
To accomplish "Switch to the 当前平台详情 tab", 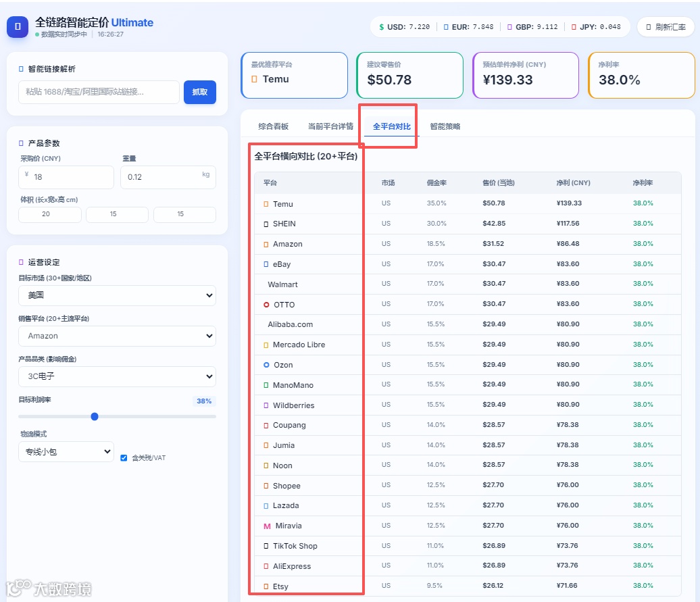I will (x=330, y=126).
